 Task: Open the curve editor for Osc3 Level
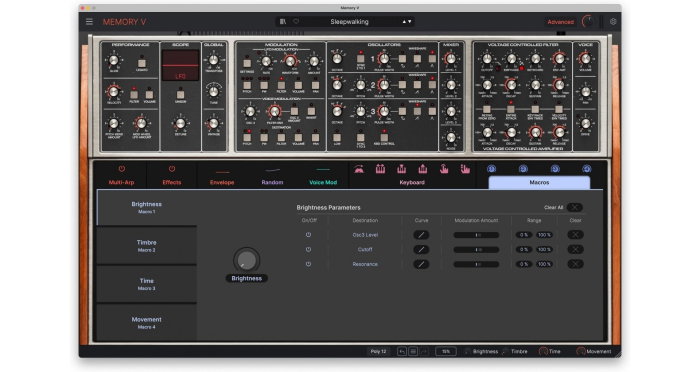[421, 235]
